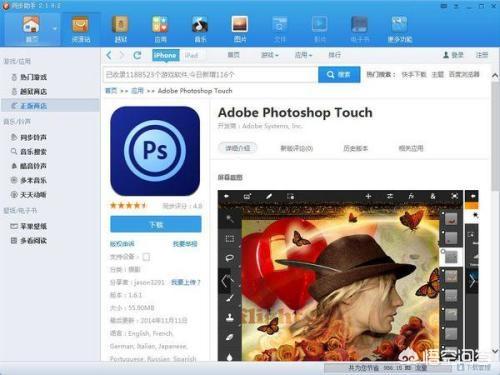
Task: Go forward with the right arrow
Action: point(122,55)
